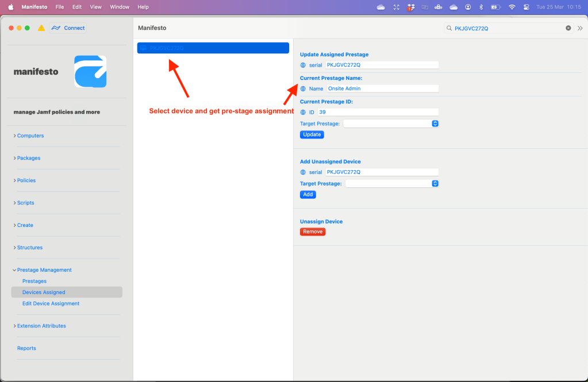Viewport: 588px width, 382px height.
Task: Open the Window menu
Action: click(120, 7)
